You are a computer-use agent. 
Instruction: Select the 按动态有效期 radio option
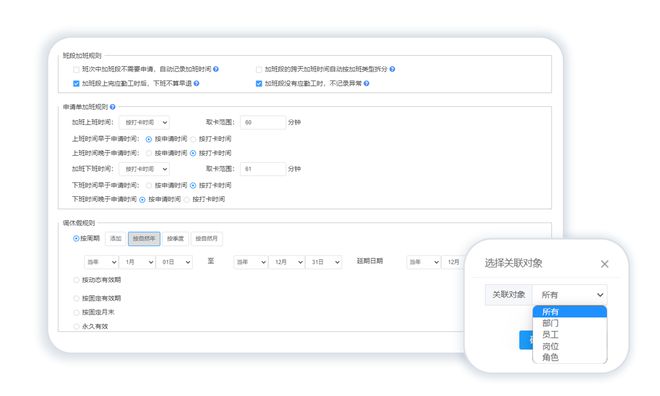click(x=76, y=280)
